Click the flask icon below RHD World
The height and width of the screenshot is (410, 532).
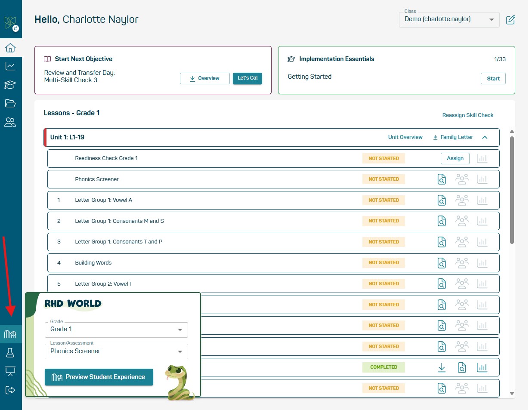click(x=10, y=352)
